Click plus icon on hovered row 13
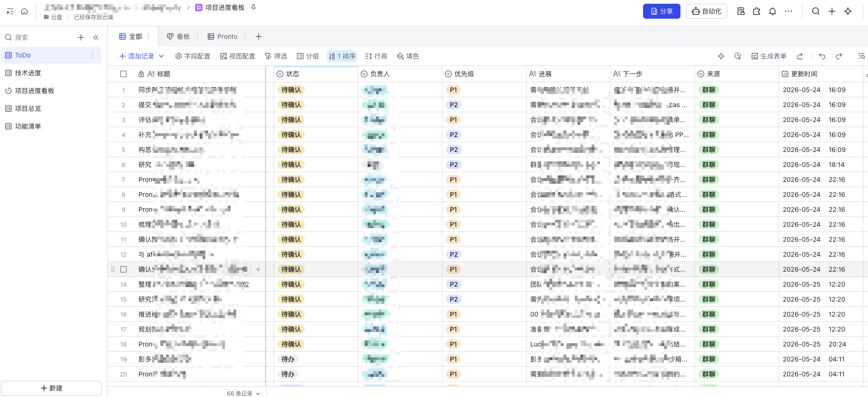 tap(258, 269)
